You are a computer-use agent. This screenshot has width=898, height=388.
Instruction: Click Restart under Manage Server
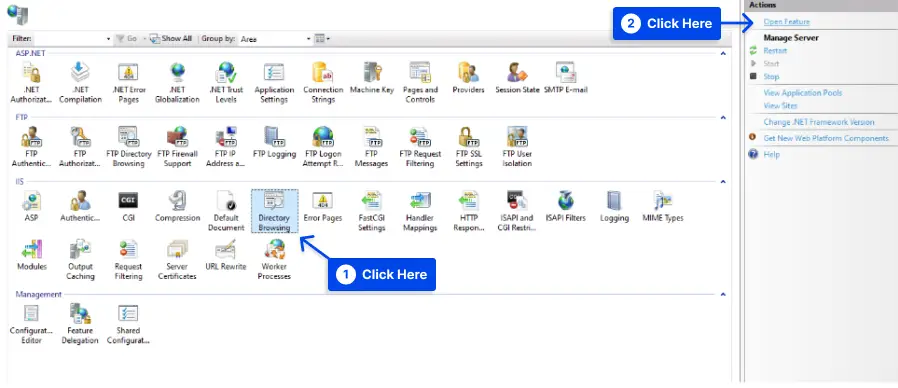pyautogui.click(x=775, y=50)
